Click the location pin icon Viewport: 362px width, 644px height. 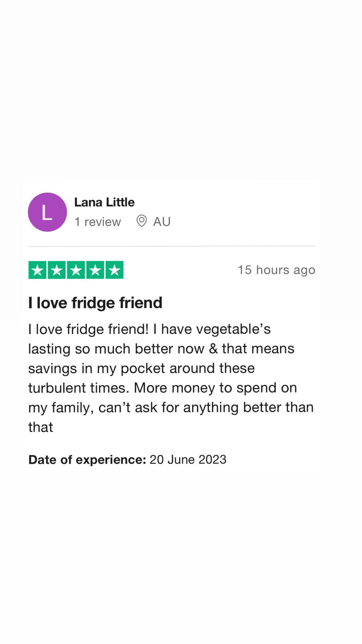141,221
